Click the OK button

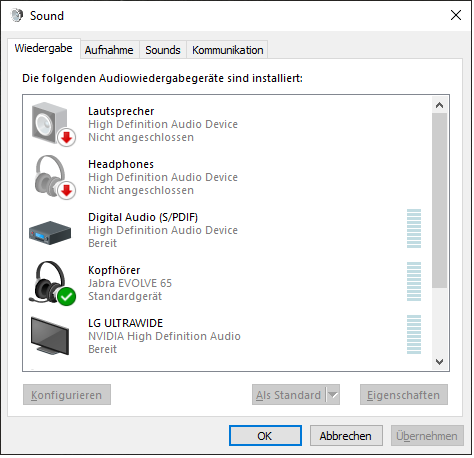[x=265, y=436]
